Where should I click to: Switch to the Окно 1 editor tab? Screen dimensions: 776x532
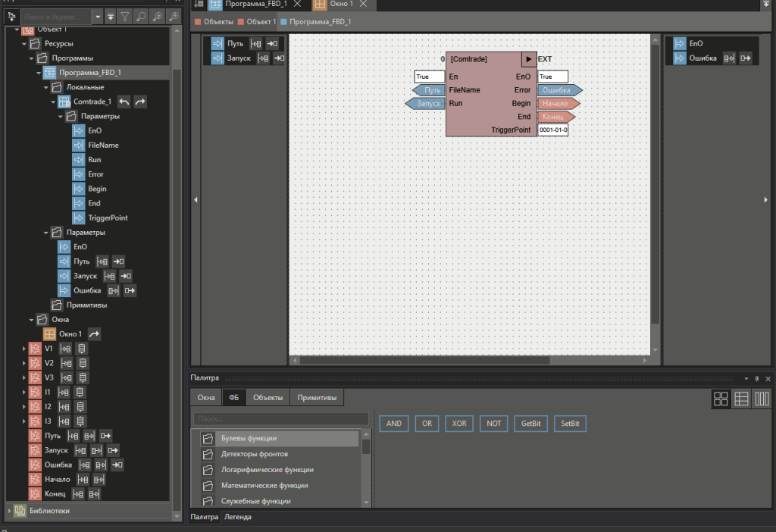pyautogui.click(x=340, y=5)
